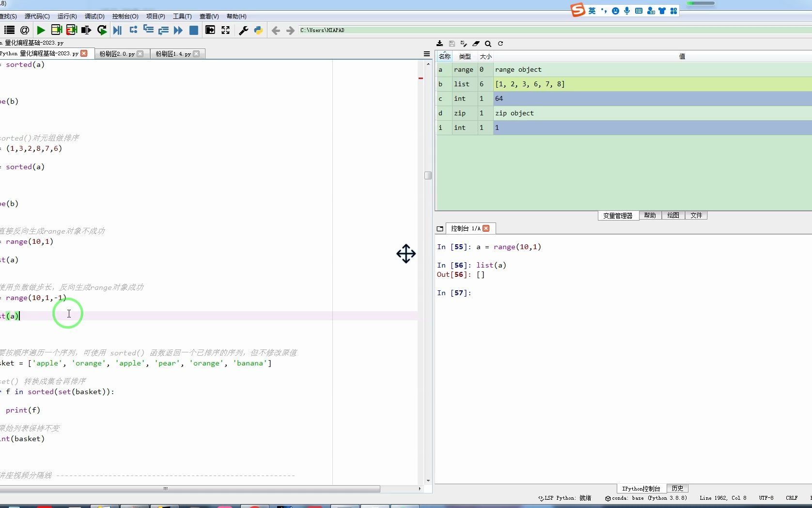Open the 控制台(O) menu

tap(125, 16)
